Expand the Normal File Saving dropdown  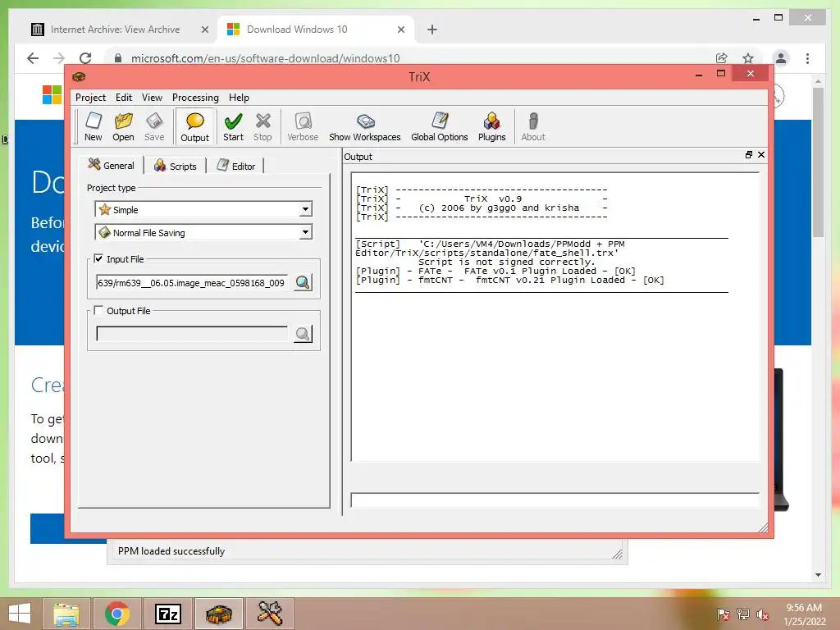305,232
